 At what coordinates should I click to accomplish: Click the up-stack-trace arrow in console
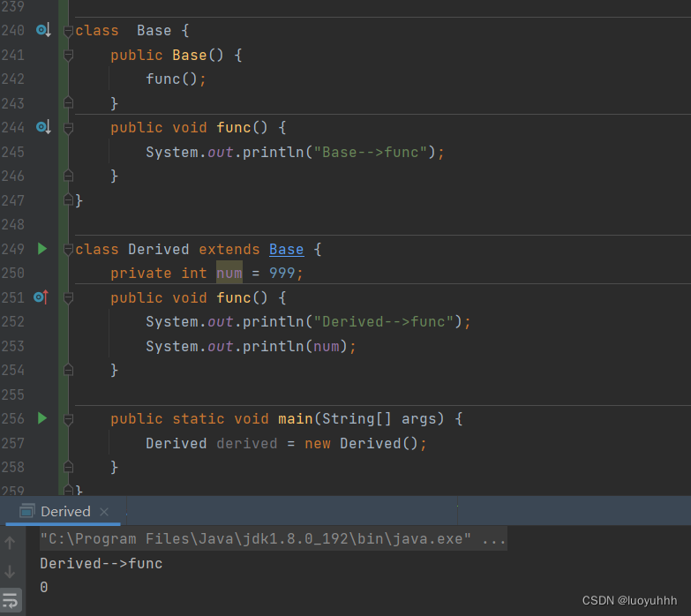pyautogui.click(x=10, y=543)
